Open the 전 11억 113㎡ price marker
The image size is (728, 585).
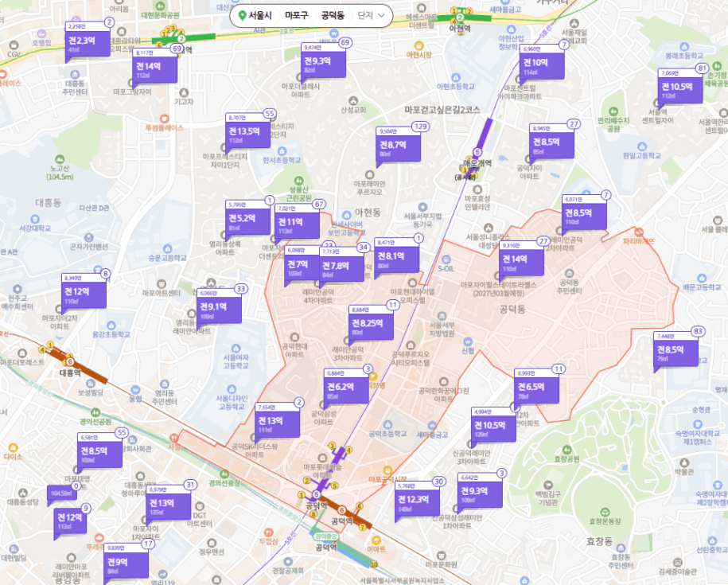297,224
